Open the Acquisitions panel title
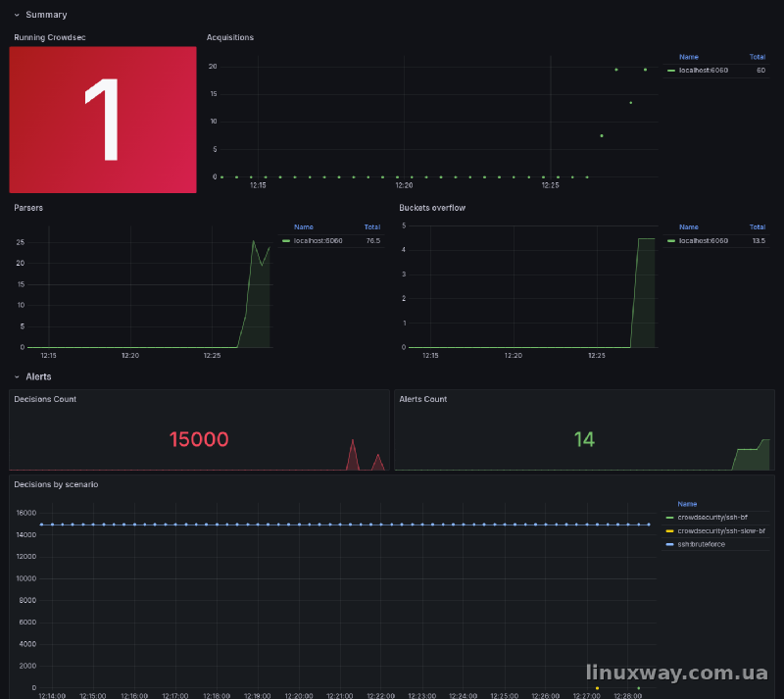Viewport: 784px width, 699px height. point(230,37)
